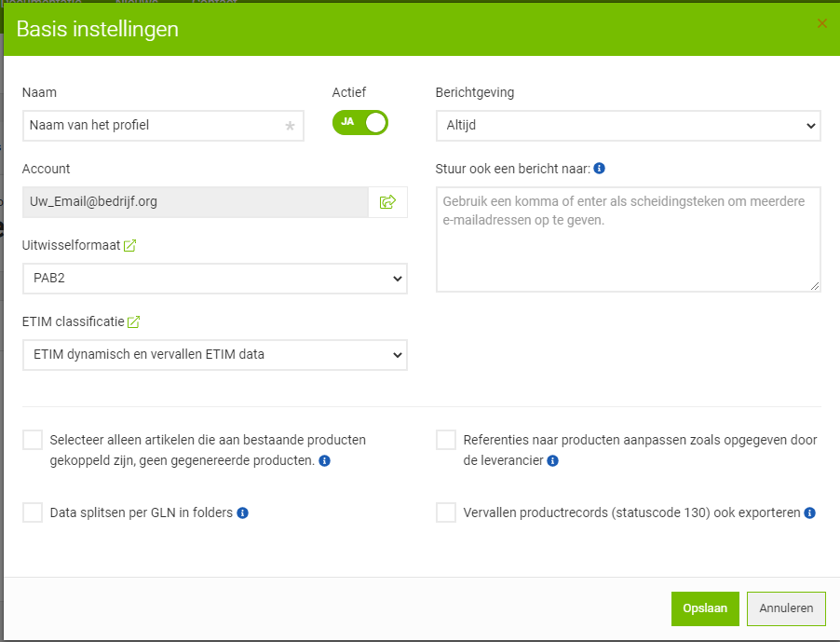The width and height of the screenshot is (840, 642).
Task: Open the ETIM classificatie link icon
Action: point(133,321)
